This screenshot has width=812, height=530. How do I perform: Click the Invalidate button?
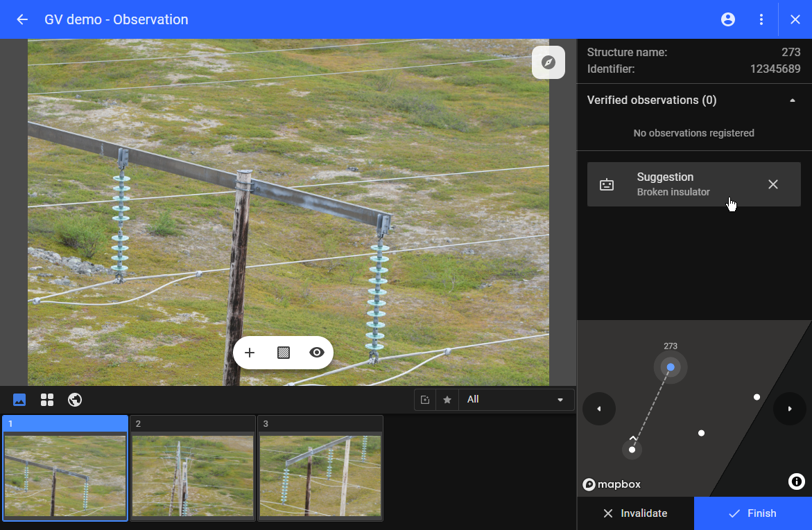coord(635,513)
